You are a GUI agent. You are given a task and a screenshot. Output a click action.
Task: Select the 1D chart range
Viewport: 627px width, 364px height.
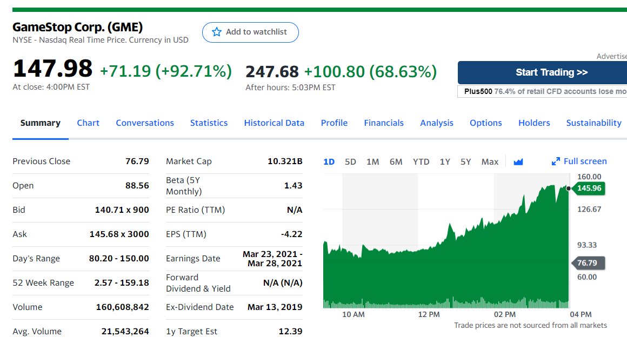[329, 162]
